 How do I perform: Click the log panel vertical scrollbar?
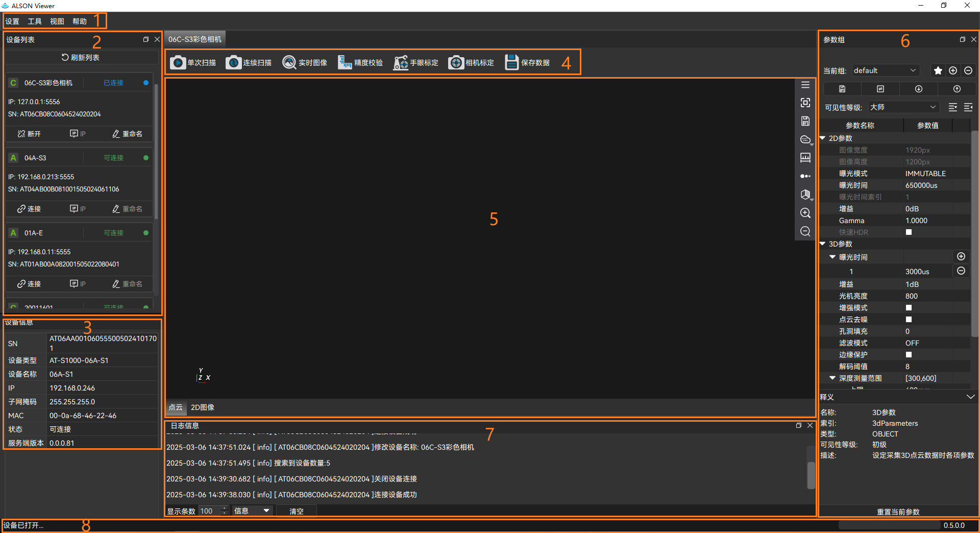coord(810,475)
